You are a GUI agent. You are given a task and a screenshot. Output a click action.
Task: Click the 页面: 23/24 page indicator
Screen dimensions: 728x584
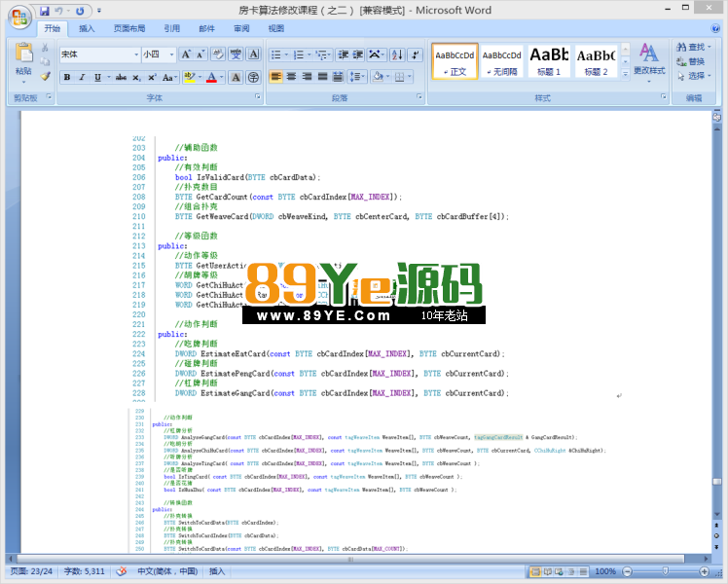pyautogui.click(x=31, y=571)
